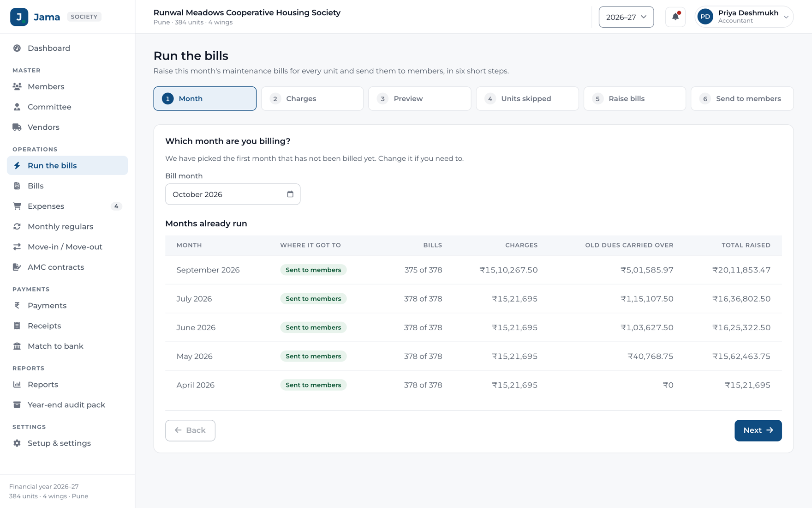Go to the Charges step tab

click(x=312, y=98)
